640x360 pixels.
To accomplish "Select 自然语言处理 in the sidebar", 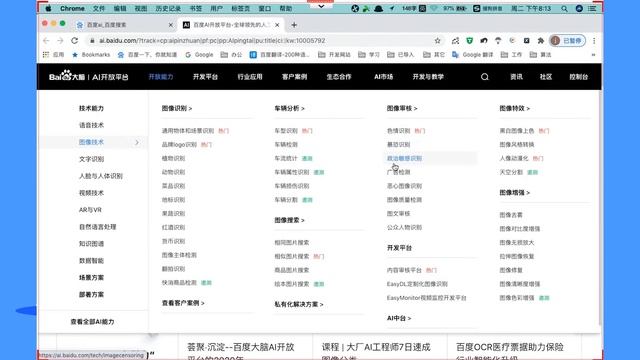I will coord(98,227).
